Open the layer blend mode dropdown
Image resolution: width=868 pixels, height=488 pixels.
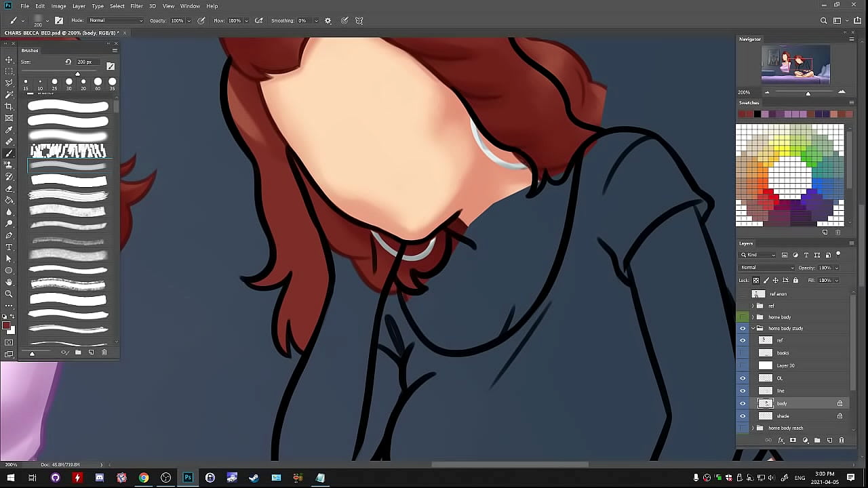tap(766, 268)
